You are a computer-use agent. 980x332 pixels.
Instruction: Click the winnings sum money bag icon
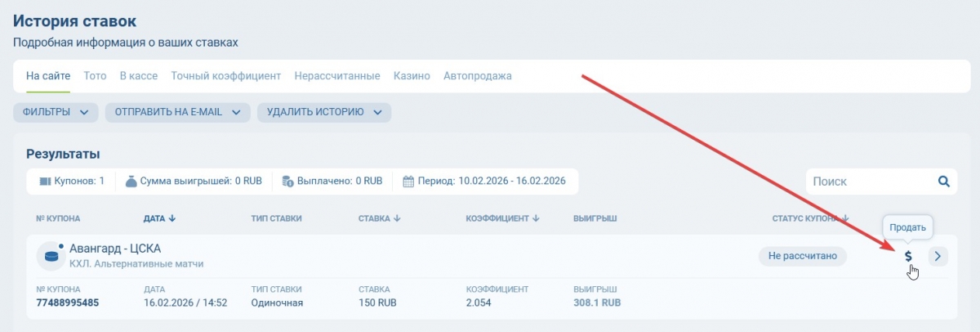click(x=131, y=182)
